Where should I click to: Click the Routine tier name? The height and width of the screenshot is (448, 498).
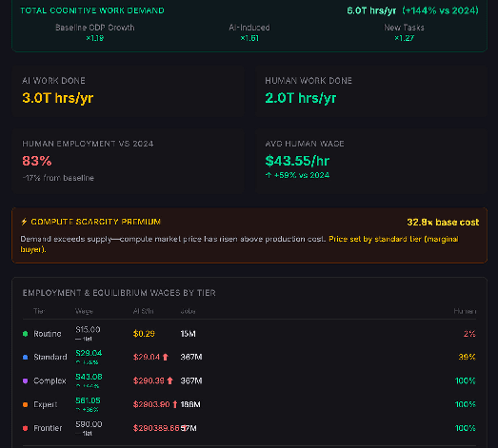tap(48, 334)
